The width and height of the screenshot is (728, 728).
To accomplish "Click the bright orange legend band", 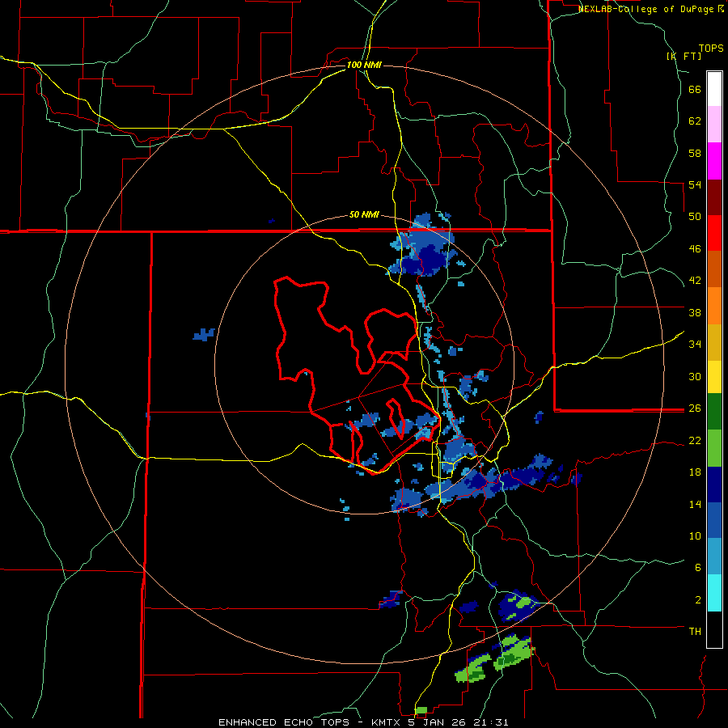I will tap(714, 306).
